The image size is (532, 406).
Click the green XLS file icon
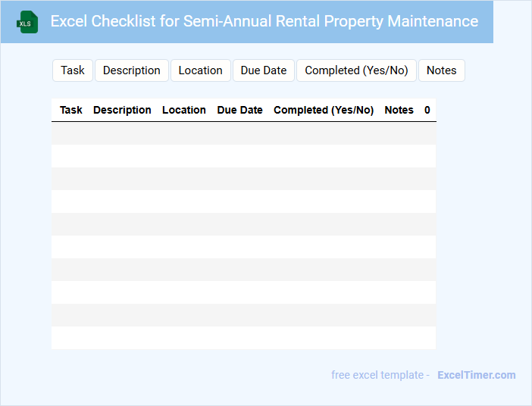tap(28, 22)
